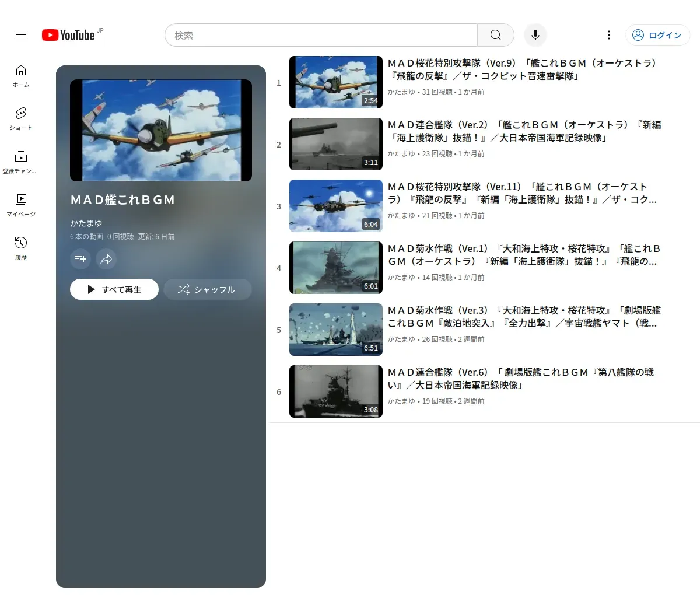This screenshot has height=602, width=700.
Task: Open the 履歴 sidebar item
Action: [x=21, y=249]
